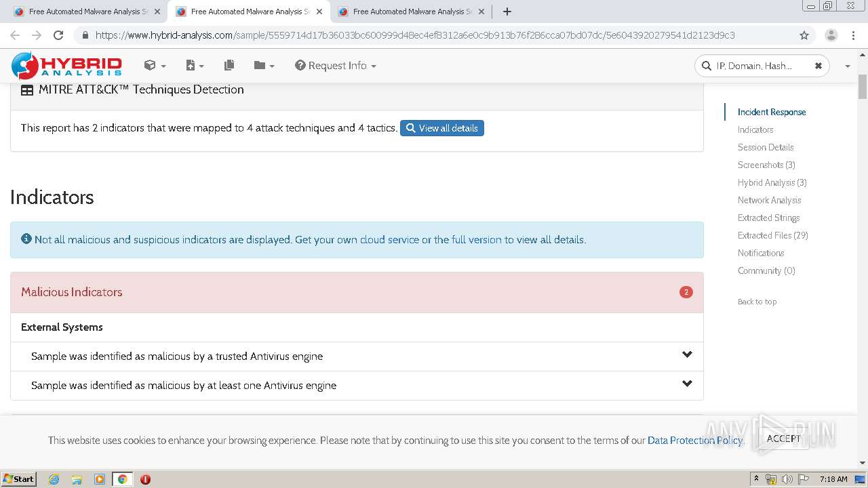Open the sandbox cube dropdown menu

[x=155, y=65]
